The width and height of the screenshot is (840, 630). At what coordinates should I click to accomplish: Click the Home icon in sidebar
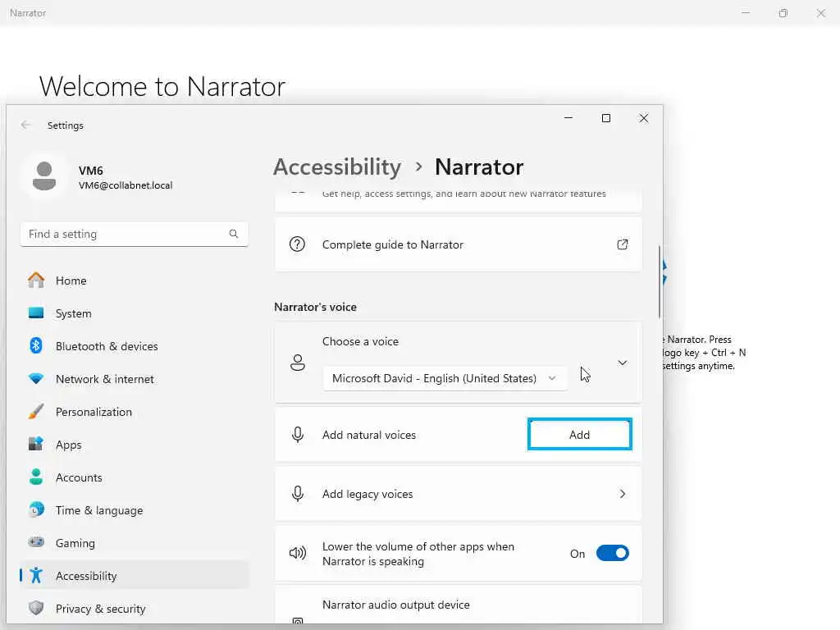36,281
